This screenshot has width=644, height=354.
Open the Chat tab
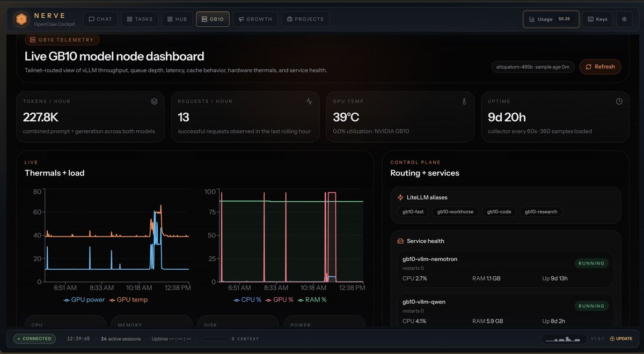[x=100, y=19]
